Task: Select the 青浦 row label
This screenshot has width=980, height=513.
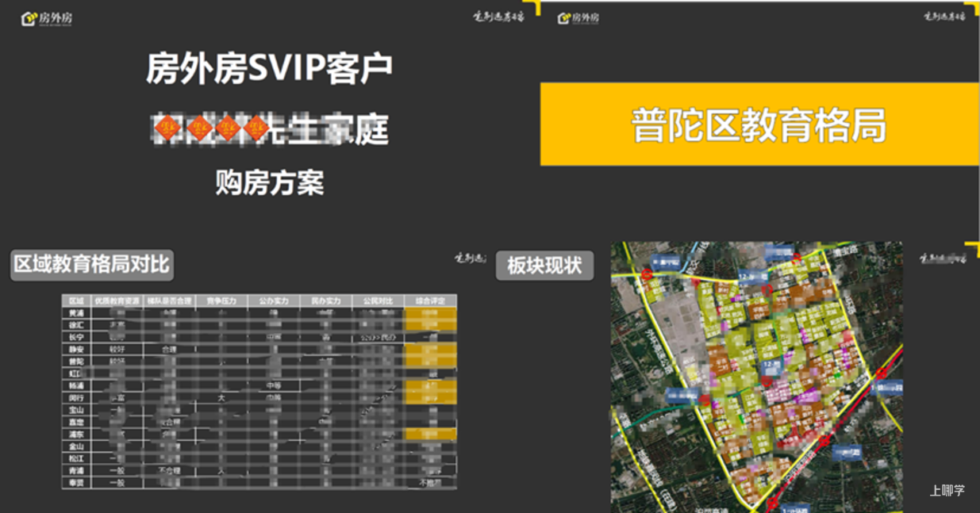Action: coord(76,471)
